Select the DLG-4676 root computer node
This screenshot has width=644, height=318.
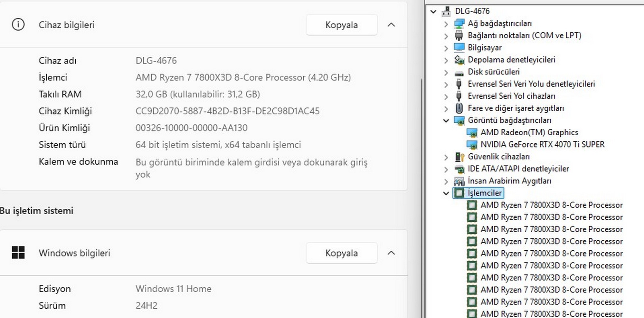tap(472, 11)
